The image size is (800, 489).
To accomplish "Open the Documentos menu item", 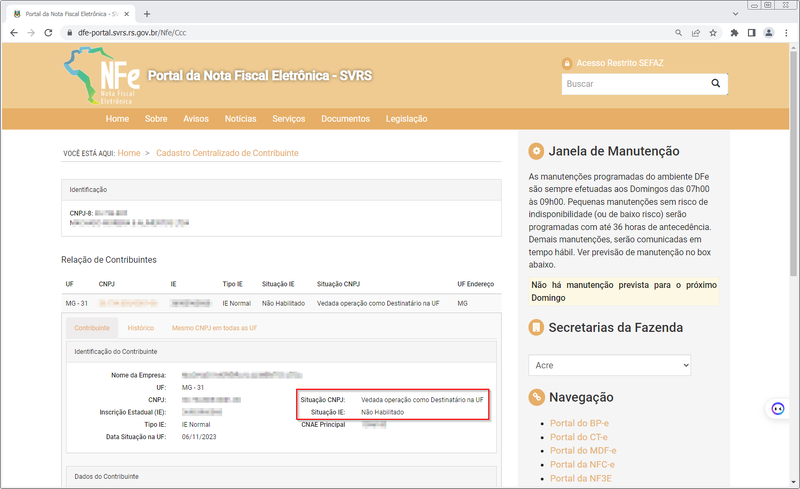I will click(x=345, y=118).
